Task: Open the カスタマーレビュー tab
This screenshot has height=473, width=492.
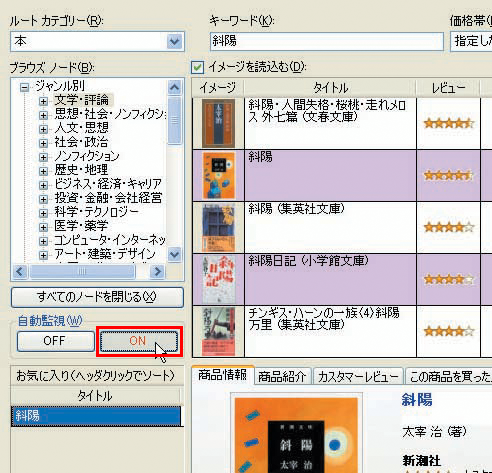Action: 358,377
